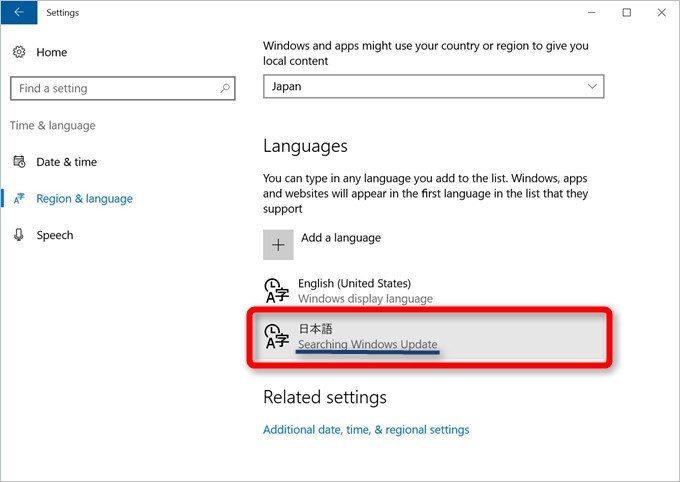Click the Speech microphone icon
Viewport: 680px width, 482px height.
point(19,235)
